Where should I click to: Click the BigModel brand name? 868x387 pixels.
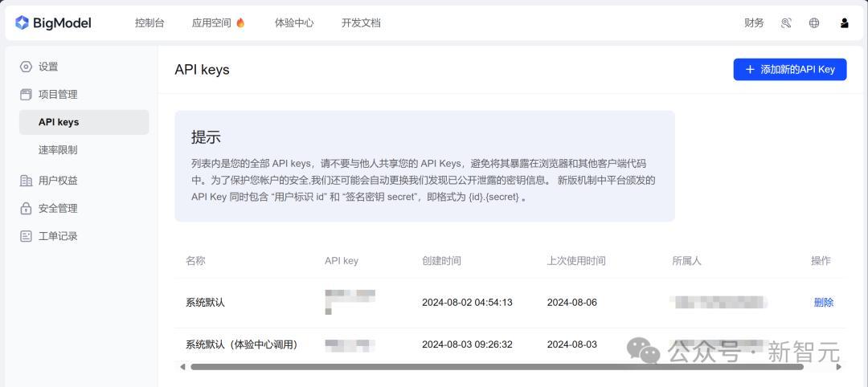(x=62, y=22)
